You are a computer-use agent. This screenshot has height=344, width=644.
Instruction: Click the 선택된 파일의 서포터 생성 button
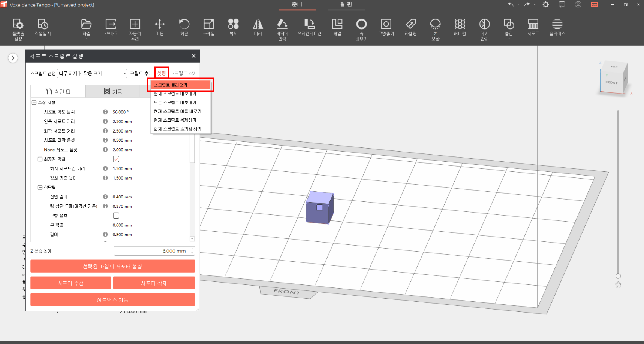click(112, 266)
